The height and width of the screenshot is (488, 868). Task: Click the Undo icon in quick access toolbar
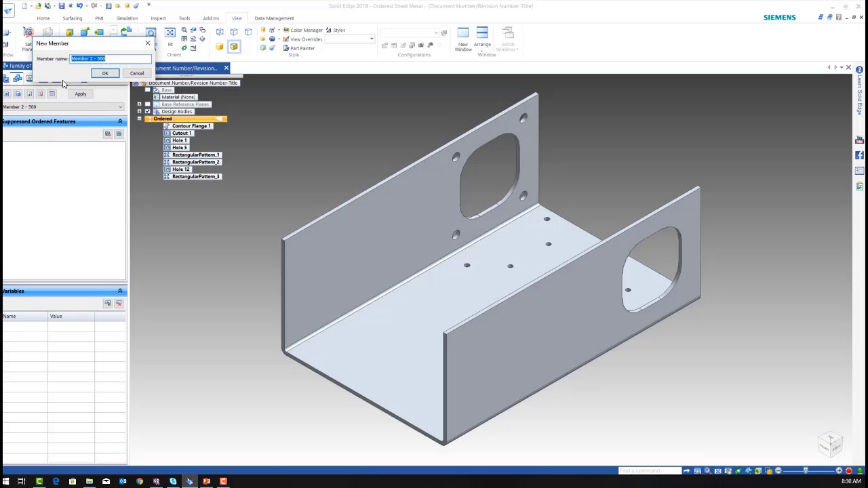[x=79, y=6]
